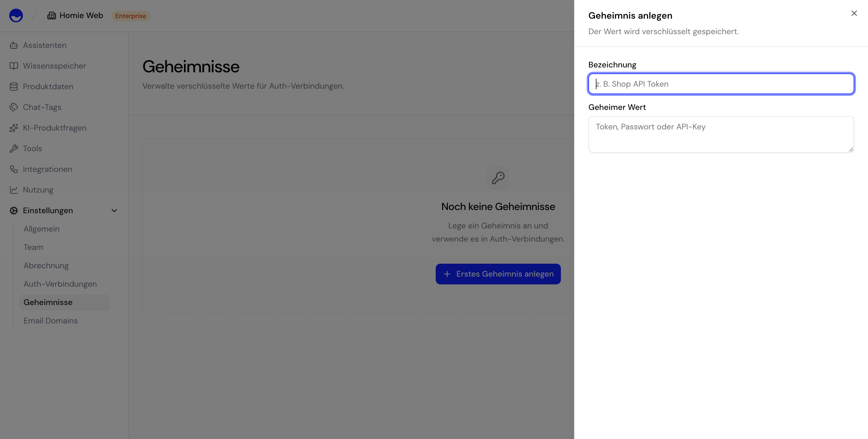Close the Geheimnis anlegen panel

854,13
